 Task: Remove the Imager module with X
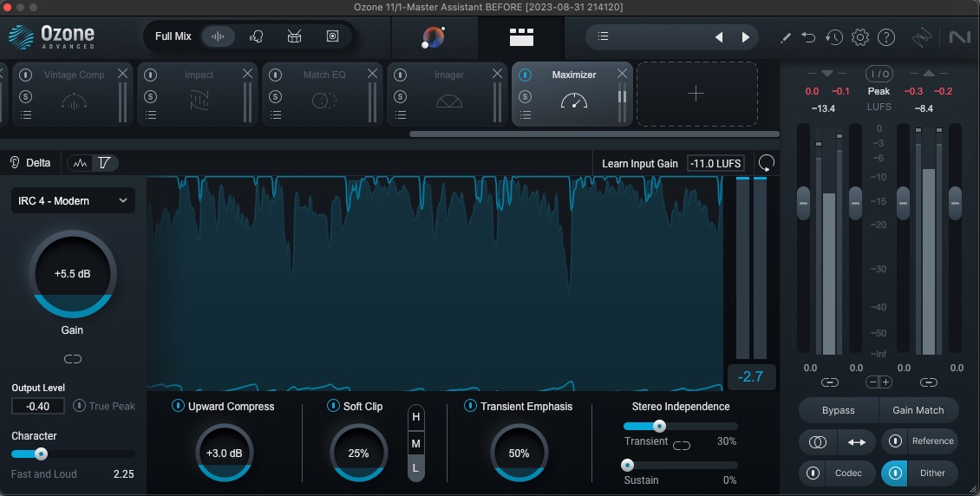click(x=498, y=74)
